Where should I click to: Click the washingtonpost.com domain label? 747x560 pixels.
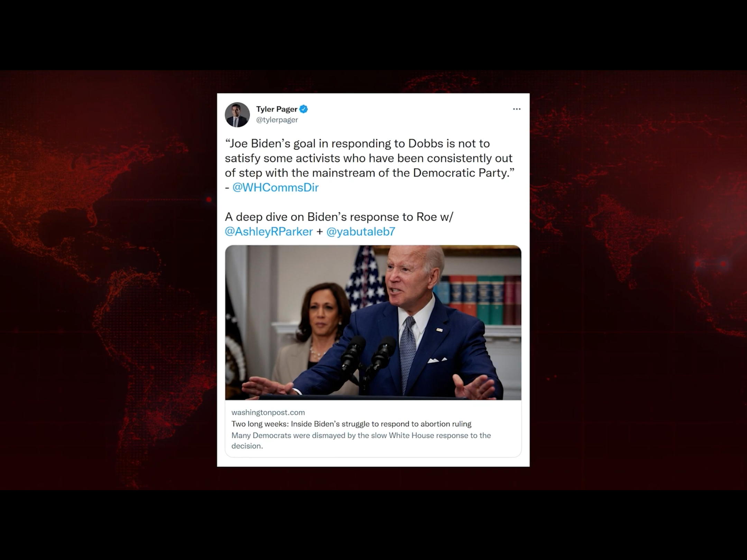268,412
